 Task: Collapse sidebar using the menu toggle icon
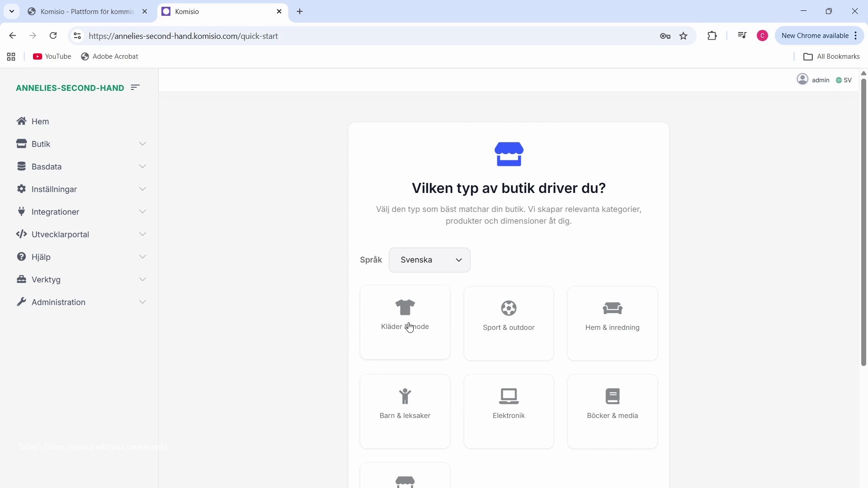coord(135,88)
